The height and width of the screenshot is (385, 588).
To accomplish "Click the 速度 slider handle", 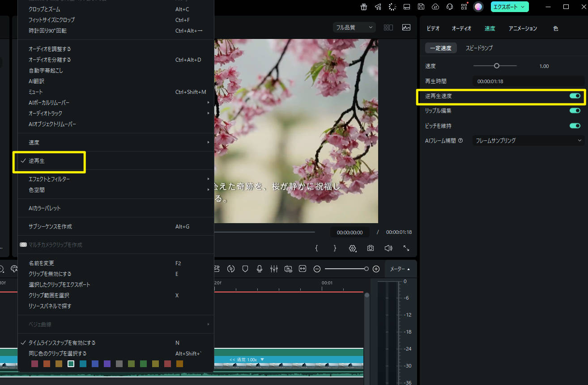I will [496, 66].
